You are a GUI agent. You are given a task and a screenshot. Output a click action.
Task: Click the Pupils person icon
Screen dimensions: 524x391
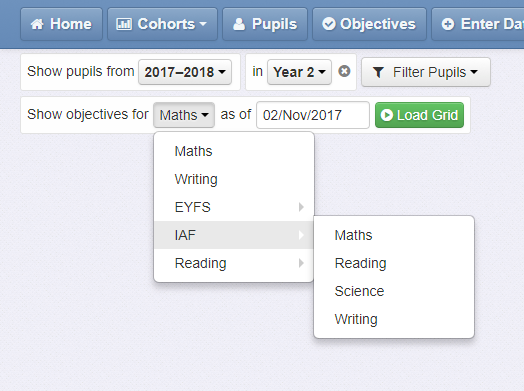[239, 24]
